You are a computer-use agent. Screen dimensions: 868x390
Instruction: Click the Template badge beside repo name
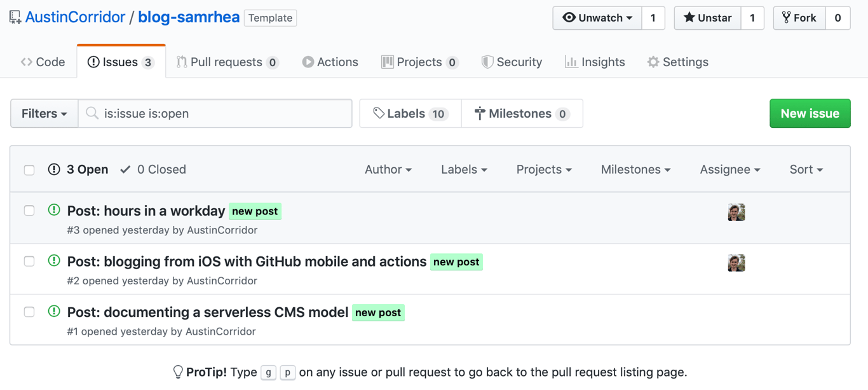coord(270,18)
